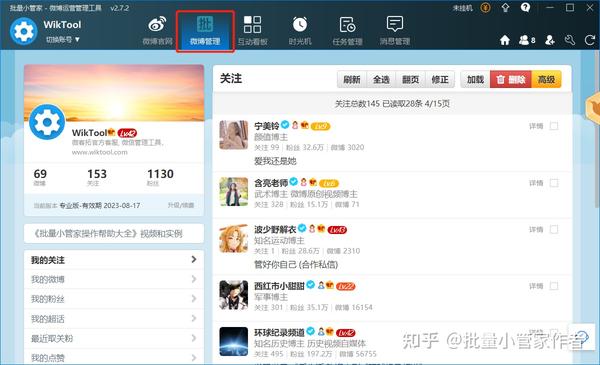Click the orange 高级 advanced button
The height and width of the screenshot is (365, 600).
[x=546, y=79]
